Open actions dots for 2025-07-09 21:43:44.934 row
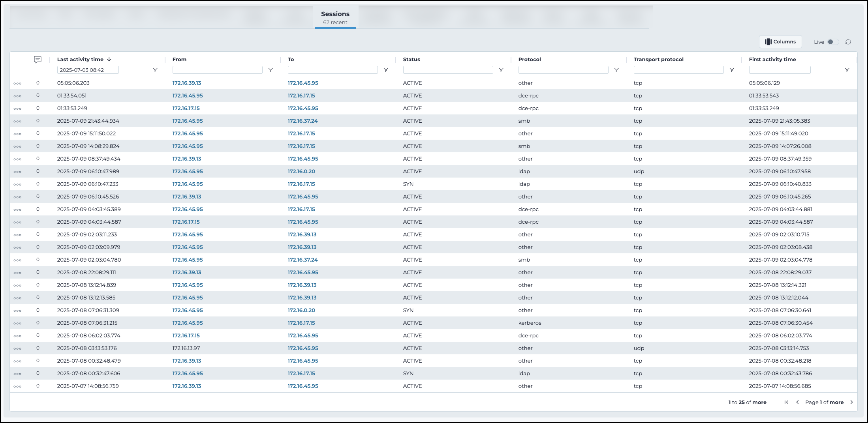Viewport: 868px width, 423px height. tap(17, 122)
